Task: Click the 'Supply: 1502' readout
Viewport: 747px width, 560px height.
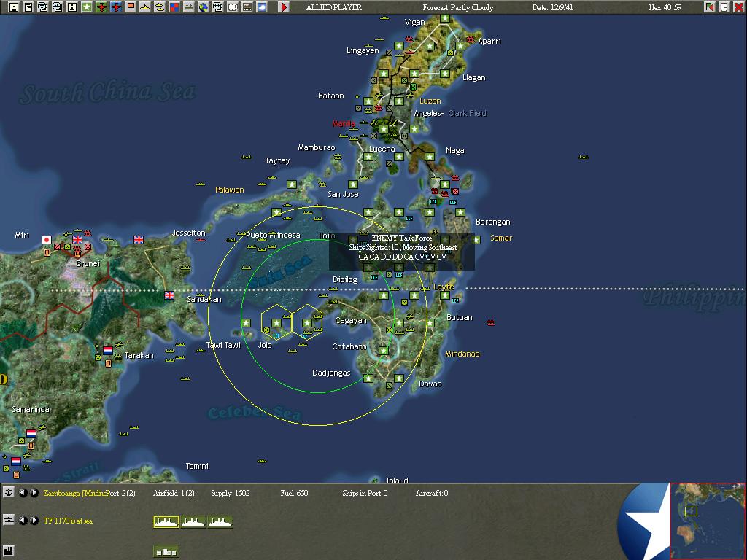Action: (231, 494)
